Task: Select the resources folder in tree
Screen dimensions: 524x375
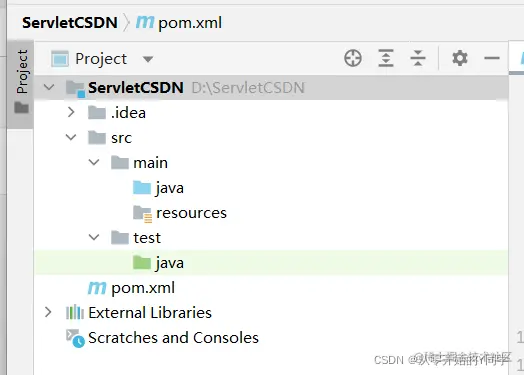Action: click(191, 213)
